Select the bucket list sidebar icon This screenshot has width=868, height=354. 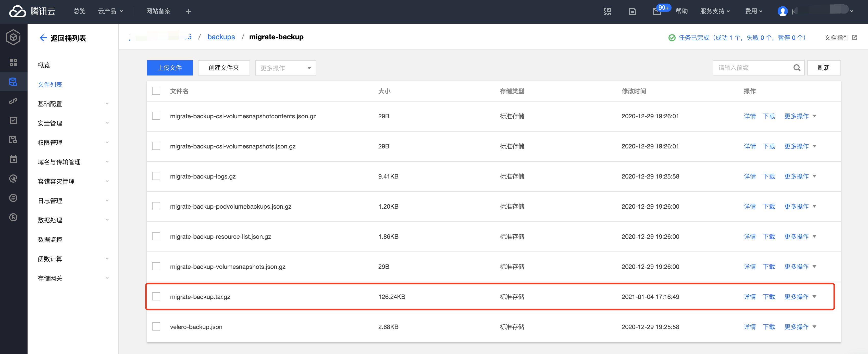[x=13, y=82]
